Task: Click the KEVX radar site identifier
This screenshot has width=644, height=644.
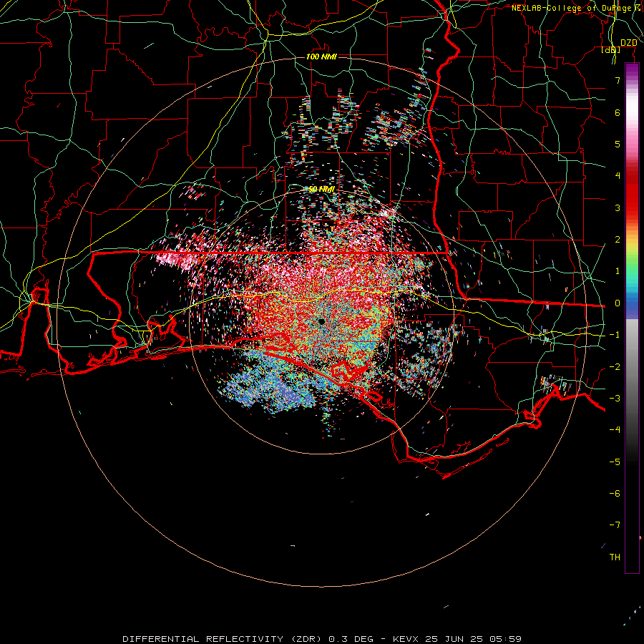Action: pos(406,639)
